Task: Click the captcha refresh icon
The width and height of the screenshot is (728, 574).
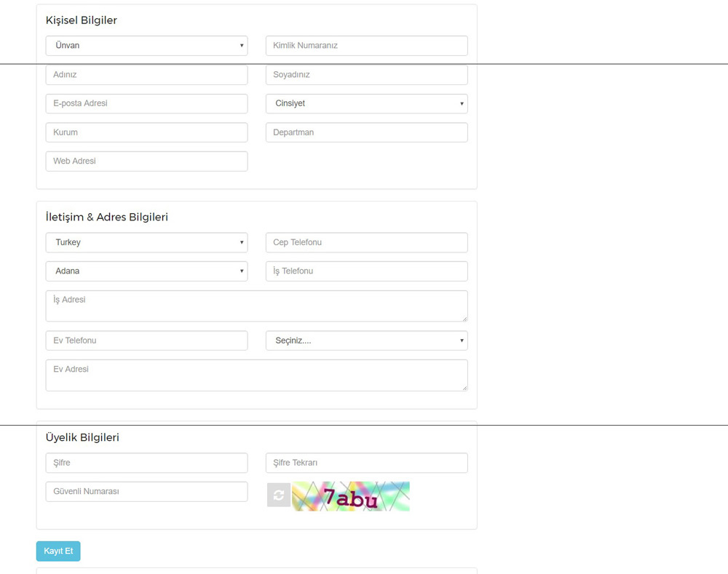Action: [278, 495]
